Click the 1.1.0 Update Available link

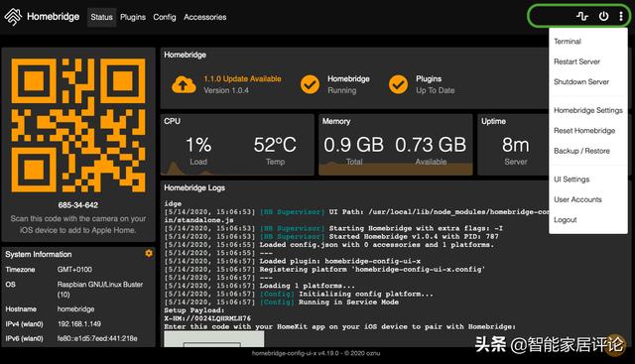point(242,79)
